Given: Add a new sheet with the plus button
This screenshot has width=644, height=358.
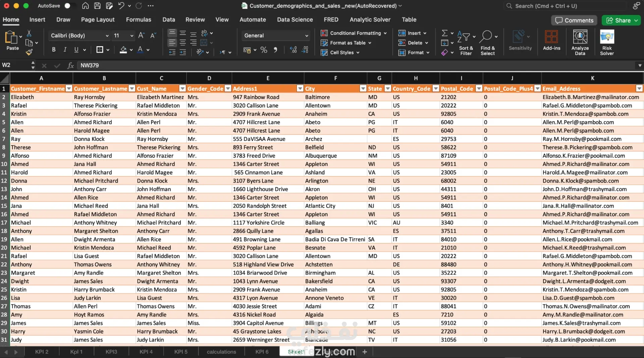Looking at the screenshot, I should tap(365, 352).
